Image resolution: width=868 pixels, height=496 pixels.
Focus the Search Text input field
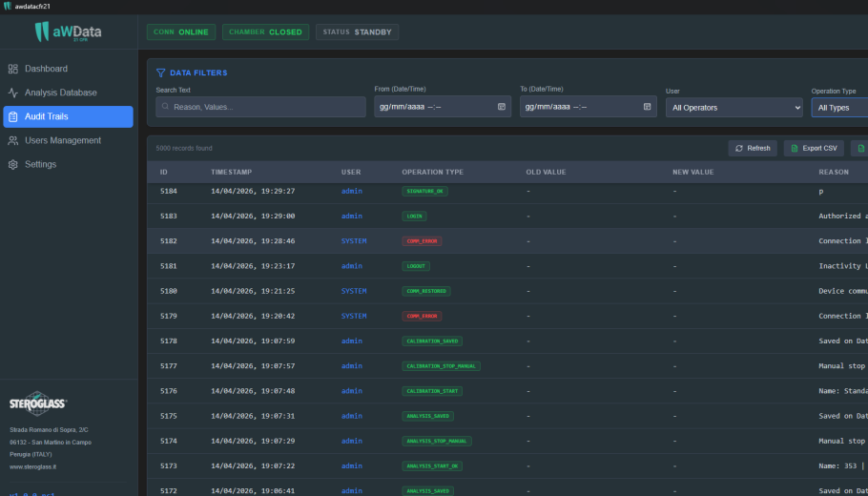[x=260, y=107]
